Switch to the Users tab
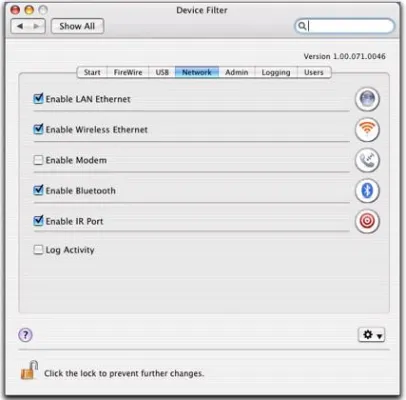The width and height of the screenshot is (406, 400). (314, 72)
